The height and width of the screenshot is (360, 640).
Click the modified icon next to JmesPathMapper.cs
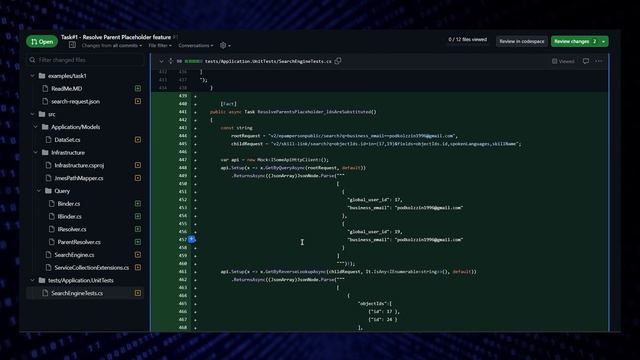coord(138,178)
